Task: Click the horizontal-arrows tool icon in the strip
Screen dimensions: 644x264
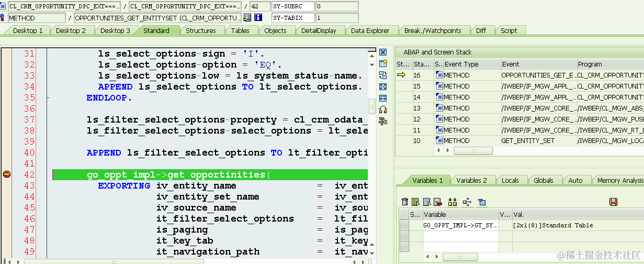Action: [382, 98]
